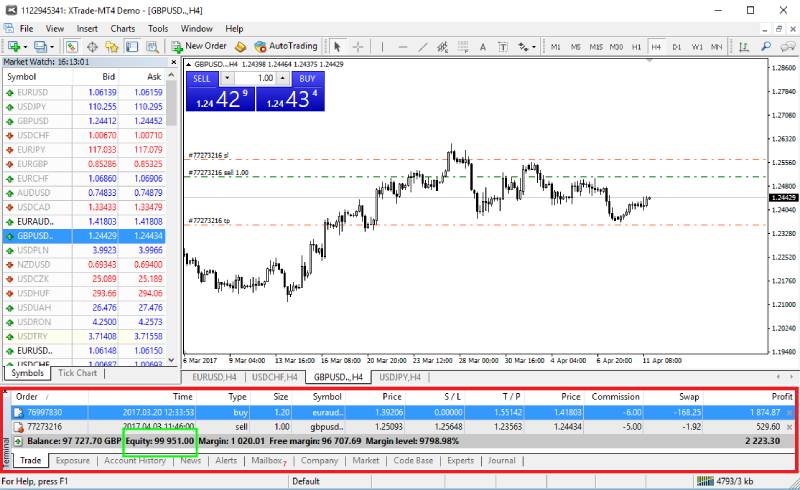
Task: Toggle the AutoTrading button
Action: click(286, 46)
